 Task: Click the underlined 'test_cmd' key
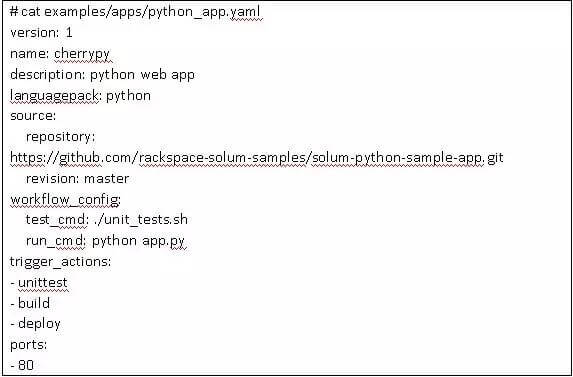point(56,220)
